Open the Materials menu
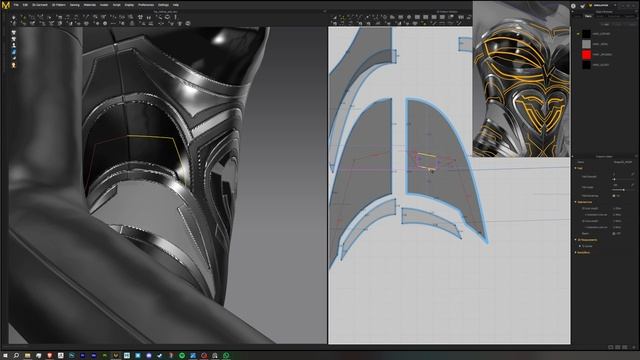This screenshot has width=640, height=360. point(90,5)
